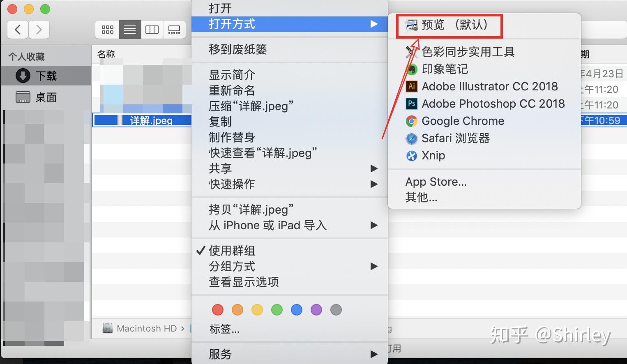Expand the 快速操作 submenu arrow
The height and width of the screenshot is (364, 627).
point(373,184)
